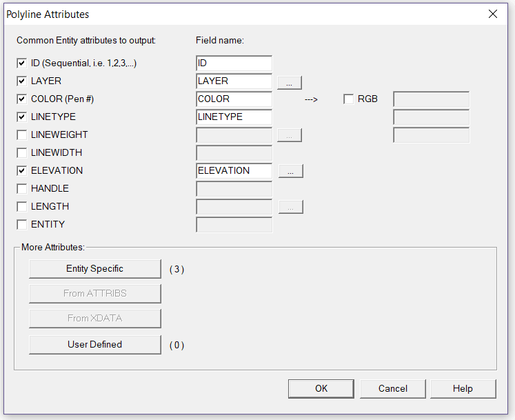Open the Help for this dialog
515x420 pixels.
click(x=463, y=389)
